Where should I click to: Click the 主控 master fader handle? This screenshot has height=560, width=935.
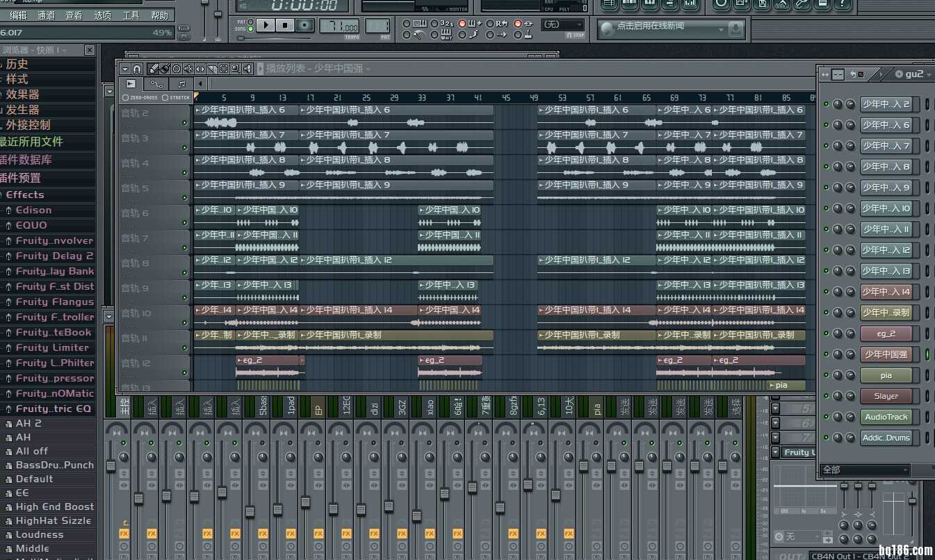point(111,467)
